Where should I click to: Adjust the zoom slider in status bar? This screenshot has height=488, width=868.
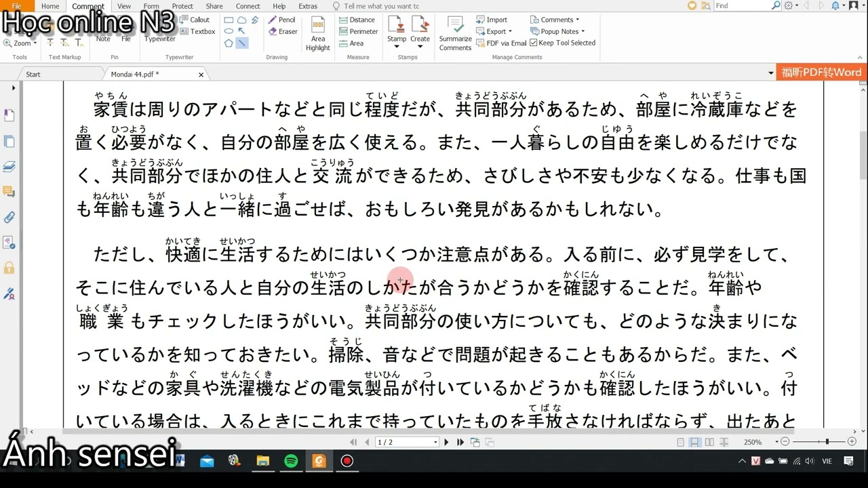pyautogui.click(x=826, y=442)
